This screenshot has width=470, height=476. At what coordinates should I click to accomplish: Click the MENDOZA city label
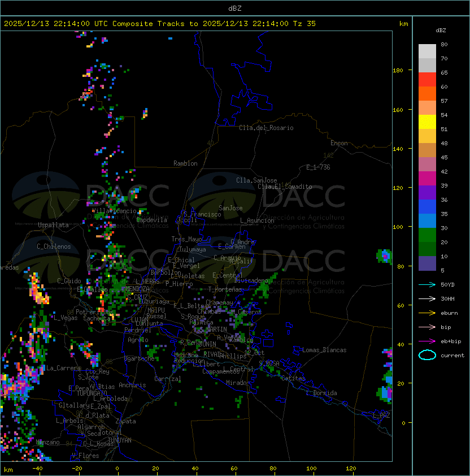click(x=137, y=288)
